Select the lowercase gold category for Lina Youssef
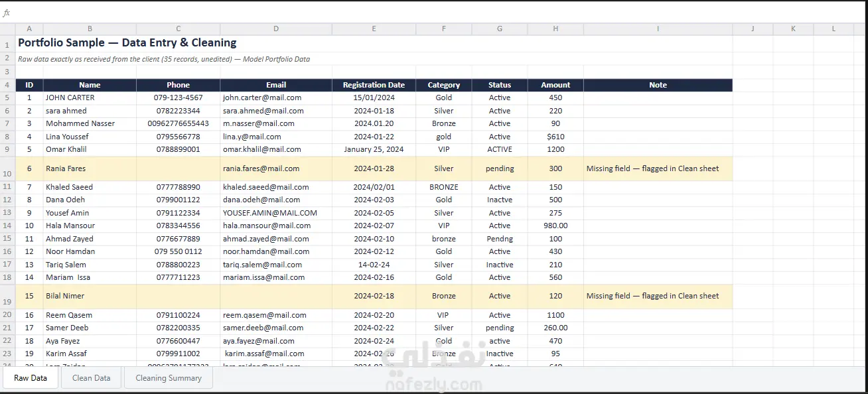Viewport: 868px width, 394px height. point(444,137)
